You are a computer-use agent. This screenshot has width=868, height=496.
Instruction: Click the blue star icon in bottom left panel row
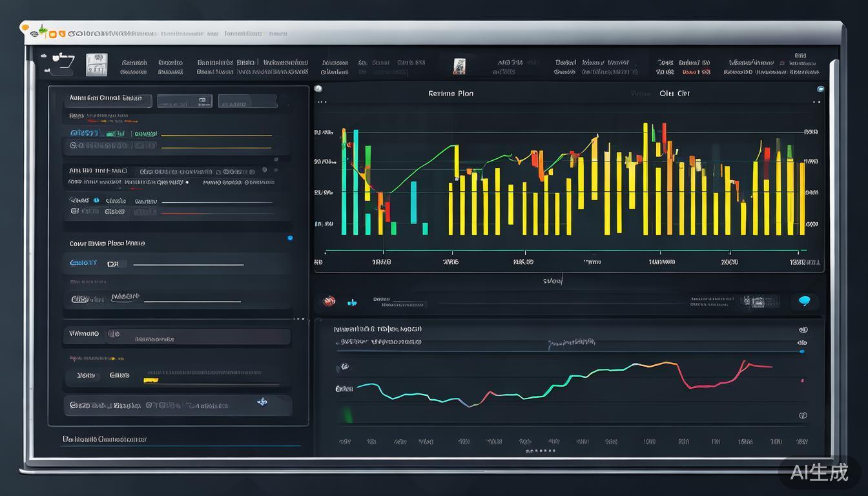coord(262,402)
